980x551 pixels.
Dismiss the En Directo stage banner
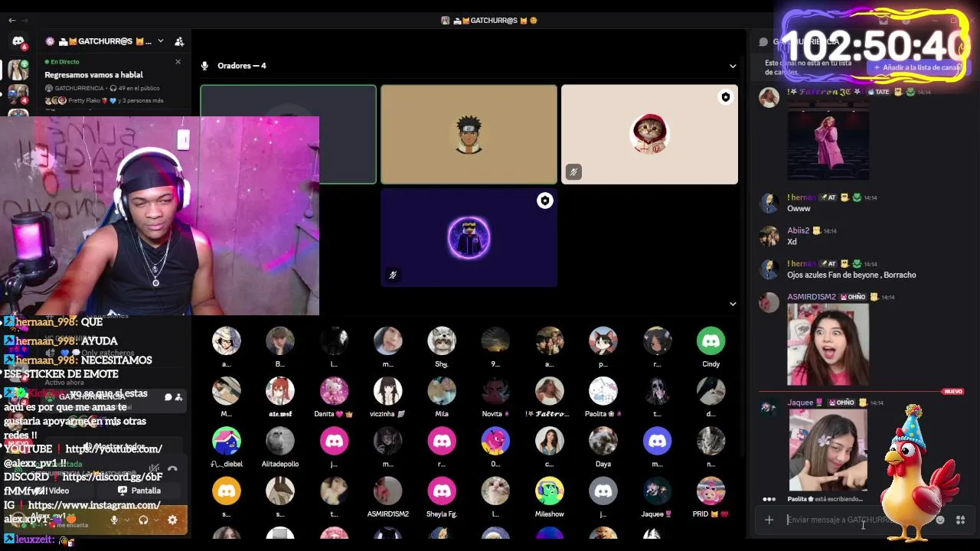(x=178, y=61)
